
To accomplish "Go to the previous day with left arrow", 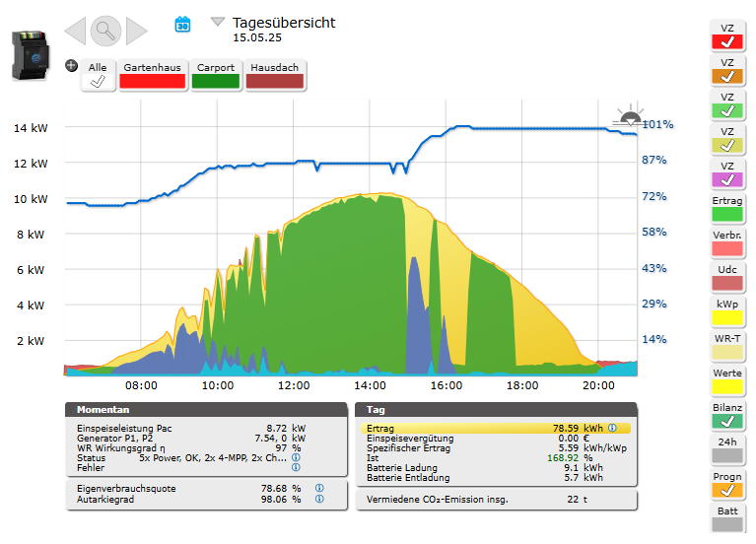I will click(x=75, y=32).
